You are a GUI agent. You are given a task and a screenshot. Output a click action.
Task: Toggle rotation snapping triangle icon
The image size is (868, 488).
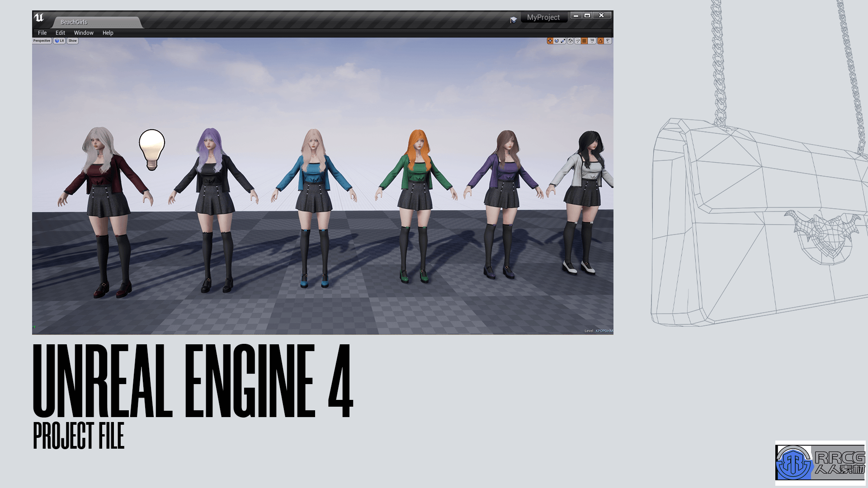pyautogui.click(x=600, y=41)
